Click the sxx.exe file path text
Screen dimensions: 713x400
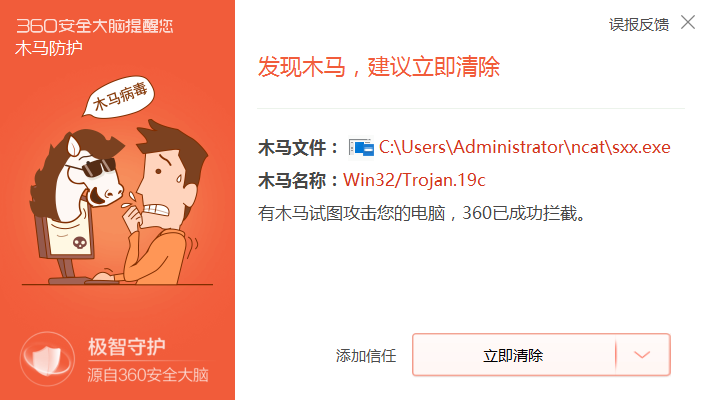click(525, 147)
